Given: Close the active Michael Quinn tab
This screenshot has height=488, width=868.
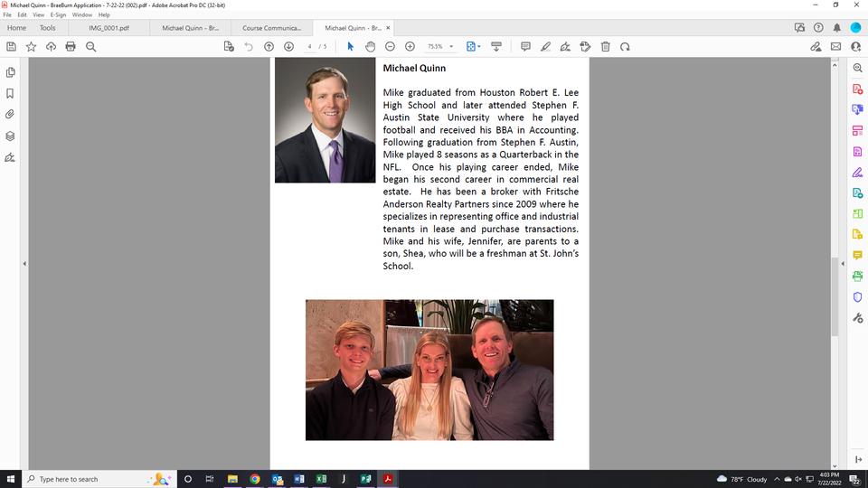Looking at the screenshot, I should pyautogui.click(x=388, y=28).
